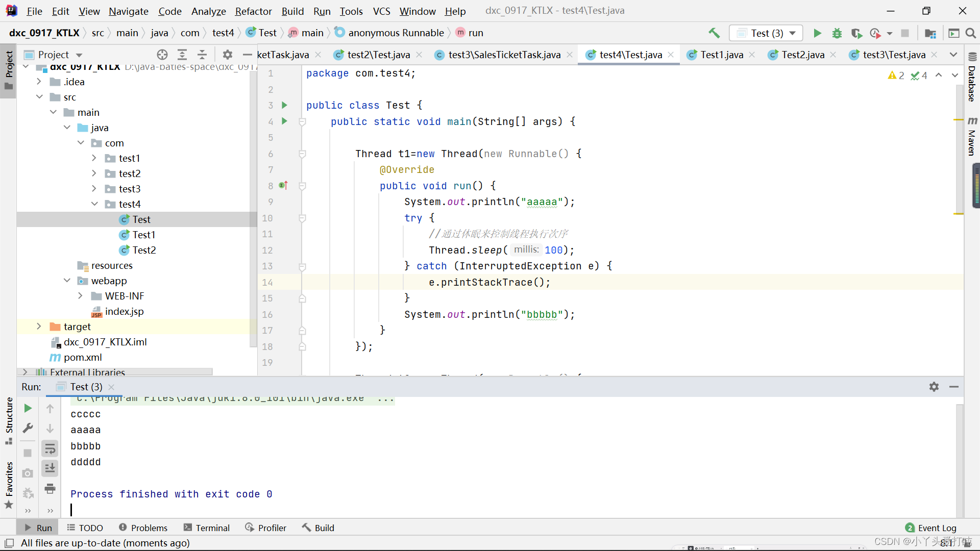
Task: Expand the test2 package folder
Action: pyautogui.click(x=94, y=173)
